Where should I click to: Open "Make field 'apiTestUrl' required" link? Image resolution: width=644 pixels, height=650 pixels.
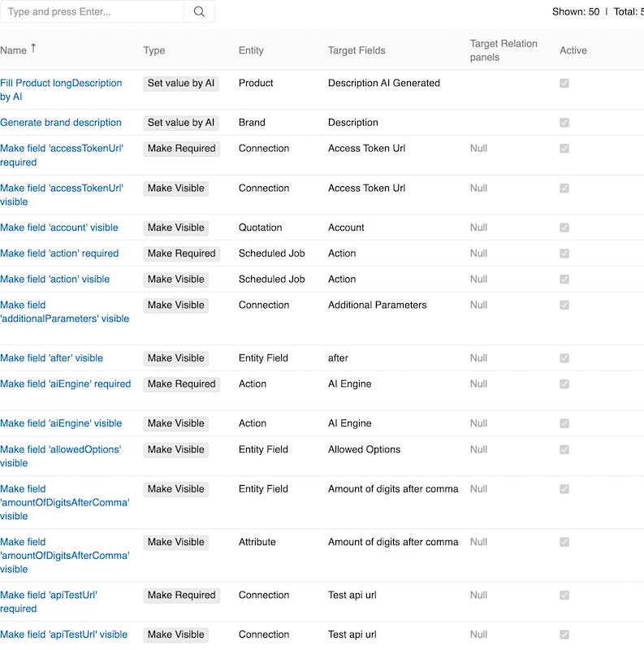coord(49,602)
